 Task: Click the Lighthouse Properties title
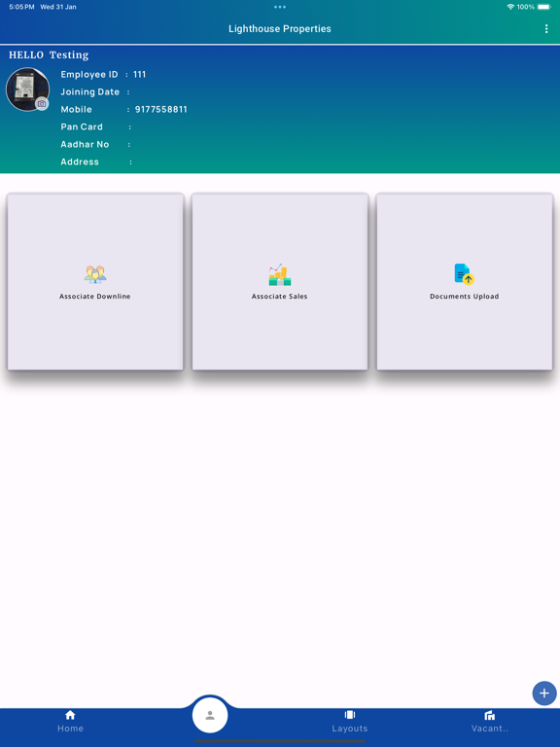(280, 29)
